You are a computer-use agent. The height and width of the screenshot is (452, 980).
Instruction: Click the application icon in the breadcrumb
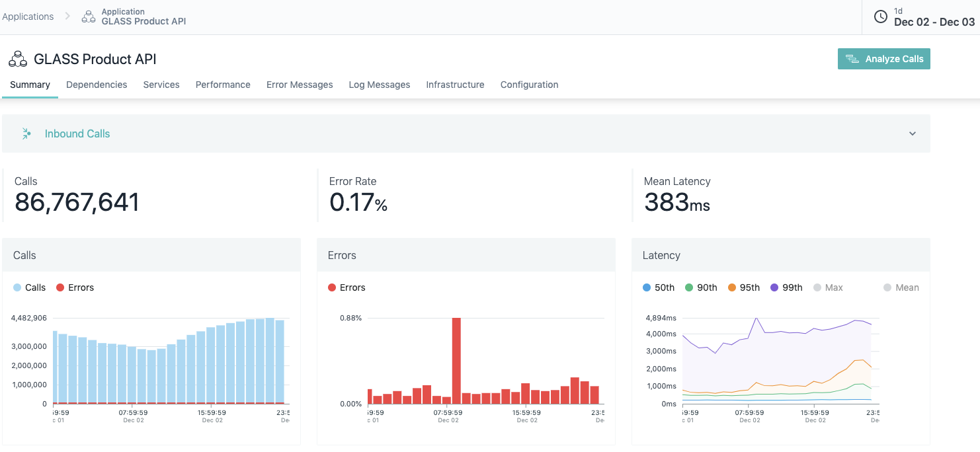(89, 17)
